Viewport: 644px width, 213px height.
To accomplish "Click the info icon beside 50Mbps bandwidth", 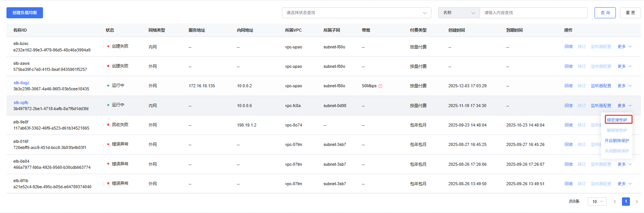I will (380, 86).
